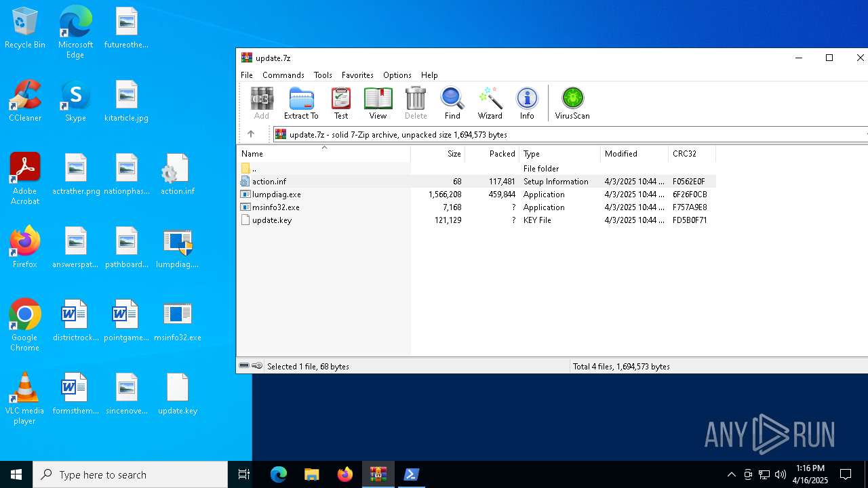The width and height of the screenshot is (868, 488).
Task: Open Task View on the taskbar
Action: pos(244,474)
